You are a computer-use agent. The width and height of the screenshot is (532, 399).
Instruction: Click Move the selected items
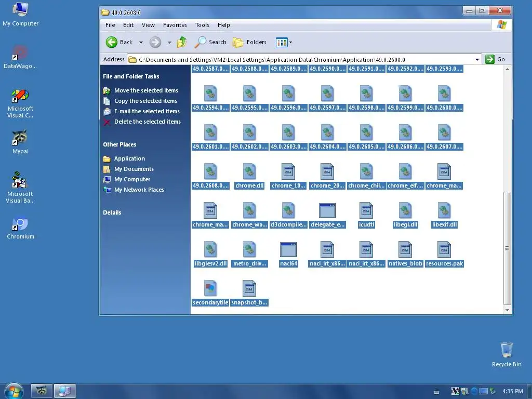point(146,90)
